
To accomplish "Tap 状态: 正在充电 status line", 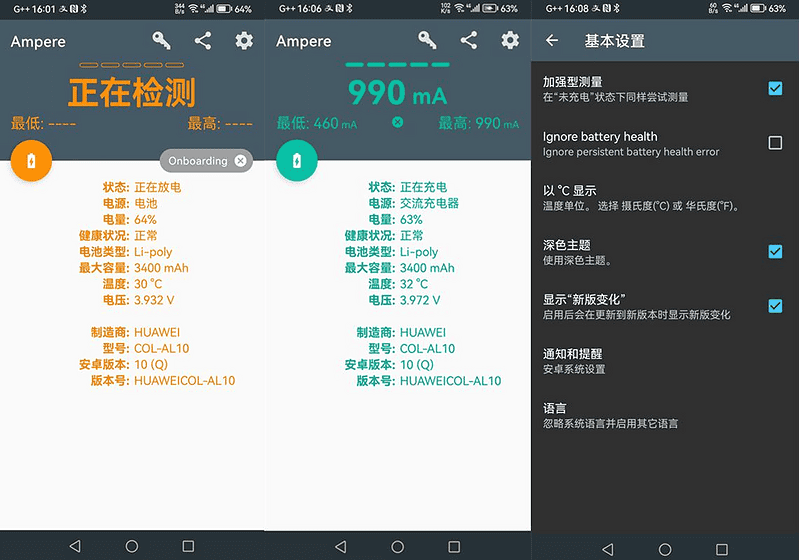I will click(x=408, y=187).
